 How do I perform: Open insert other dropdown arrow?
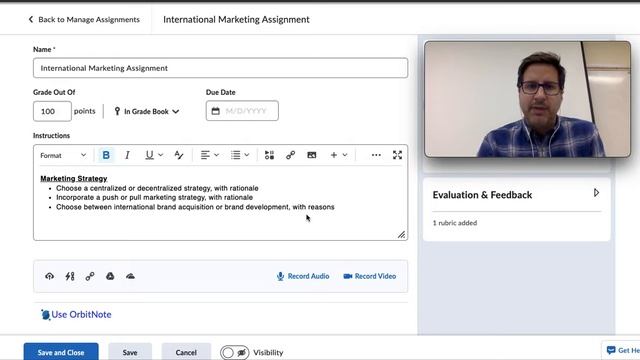pos(345,155)
